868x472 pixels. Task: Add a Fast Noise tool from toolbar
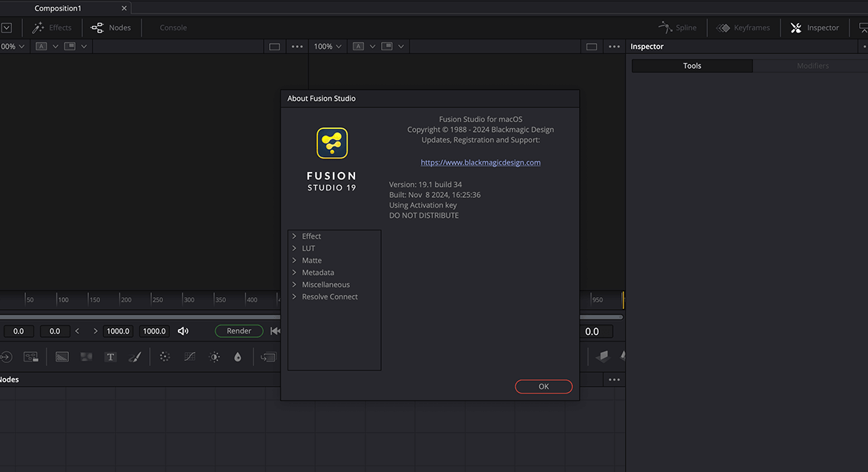(87, 357)
